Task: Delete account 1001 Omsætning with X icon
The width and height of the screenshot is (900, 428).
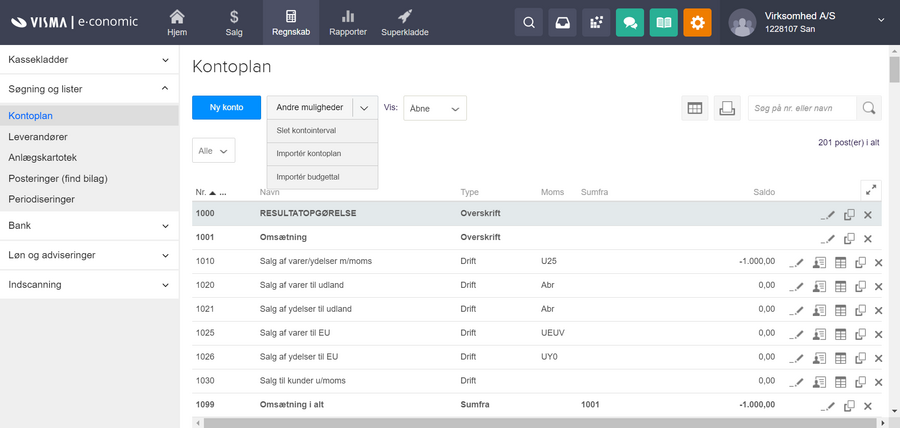Action: click(868, 239)
